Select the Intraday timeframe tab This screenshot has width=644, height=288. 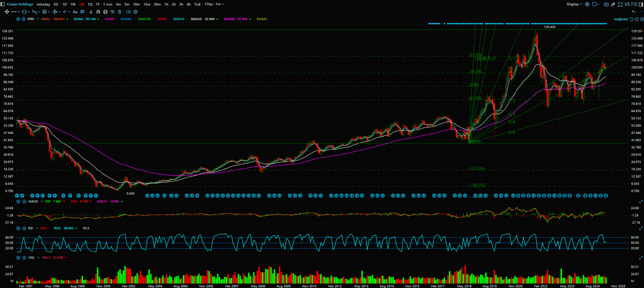point(43,4)
